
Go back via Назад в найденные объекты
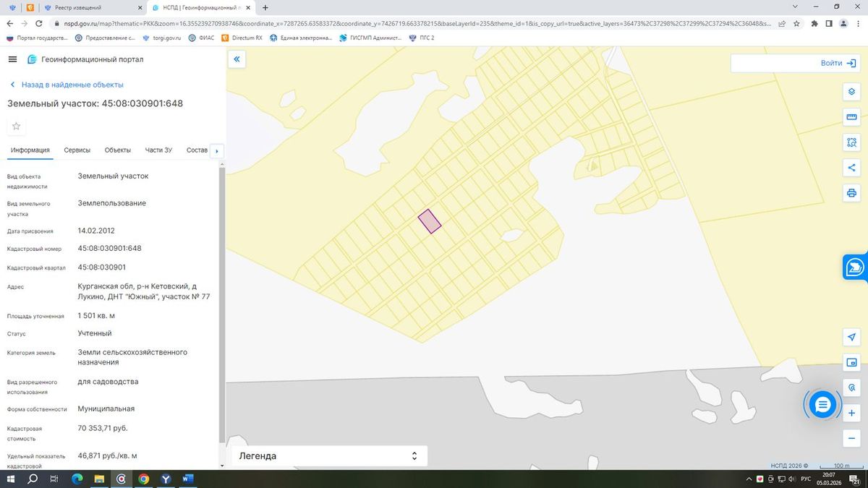67,85
